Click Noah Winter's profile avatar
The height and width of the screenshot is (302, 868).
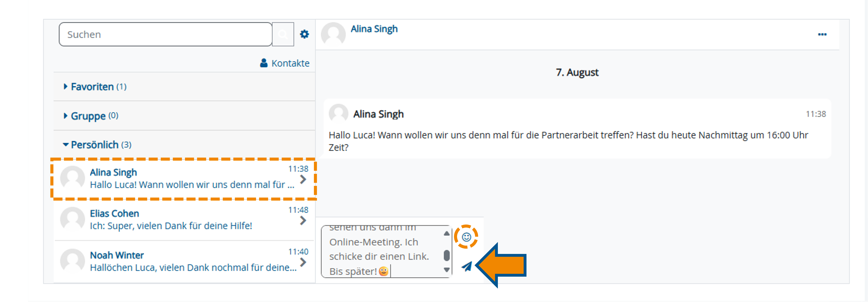(72, 261)
